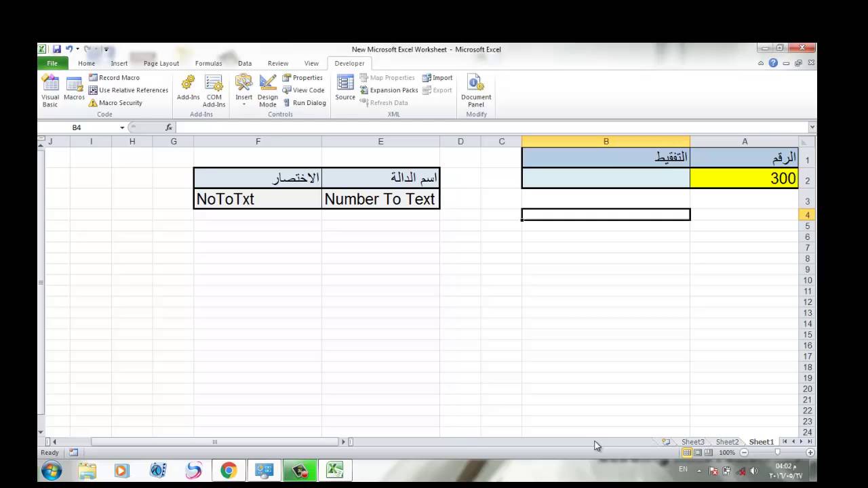
Task: Select column F header
Action: click(x=258, y=141)
